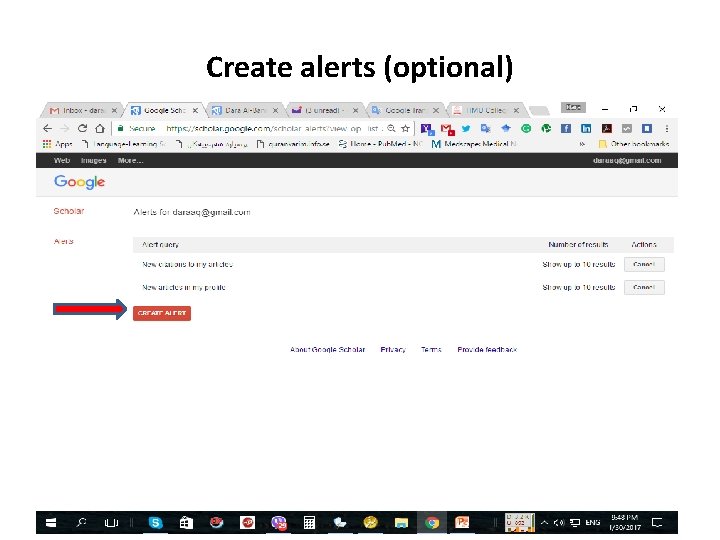The image size is (720, 540).
Task: Go back using the browser back arrow
Action: tap(47, 129)
